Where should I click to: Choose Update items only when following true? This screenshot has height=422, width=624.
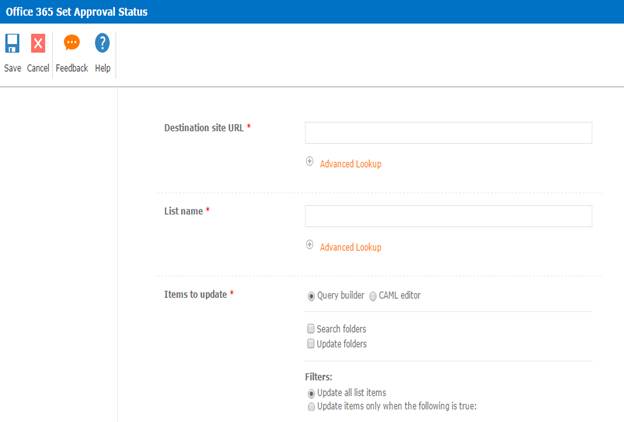coord(310,406)
